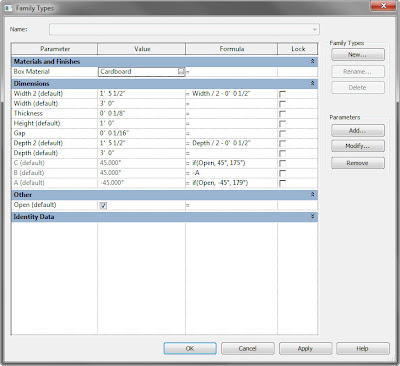Toggle lock checkbox for Height (default)
This screenshot has width=400, height=366.
click(282, 124)
